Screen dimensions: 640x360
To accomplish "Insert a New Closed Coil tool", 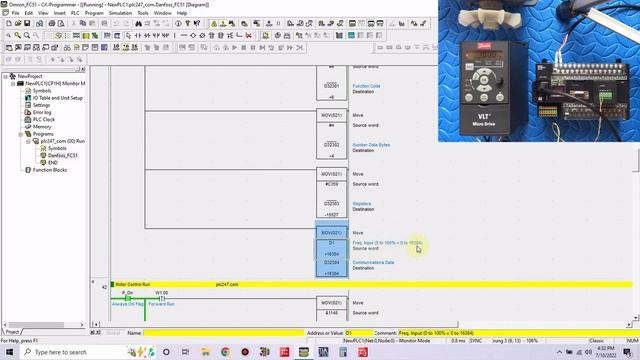I will tap(202, 36).
